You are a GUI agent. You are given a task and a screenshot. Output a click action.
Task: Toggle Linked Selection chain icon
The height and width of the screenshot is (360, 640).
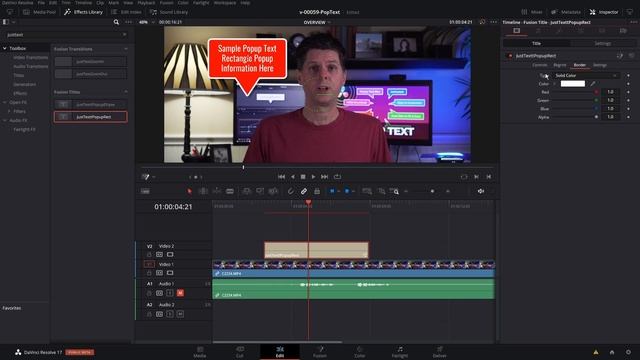(x=304, y=191)
